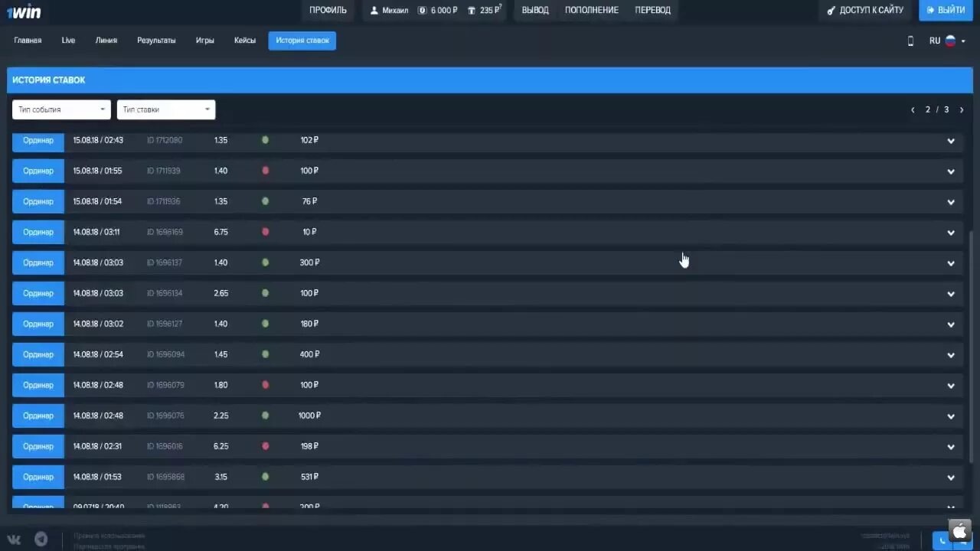Click the 235 ₽ bonus balance
Viewport: 980px width, 551px height.
(x=483, y=10)
